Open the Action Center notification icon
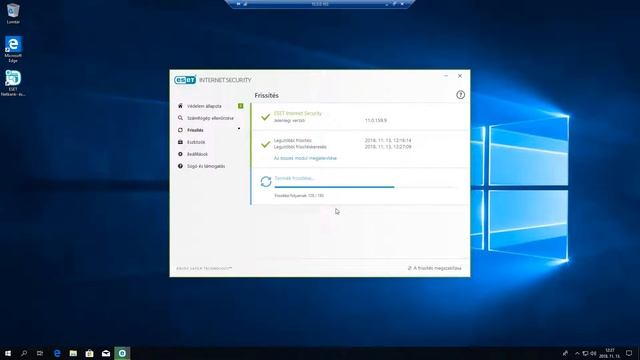Image resolution: width=640 pixels, height=360 pixels. [x=629, y=353]
